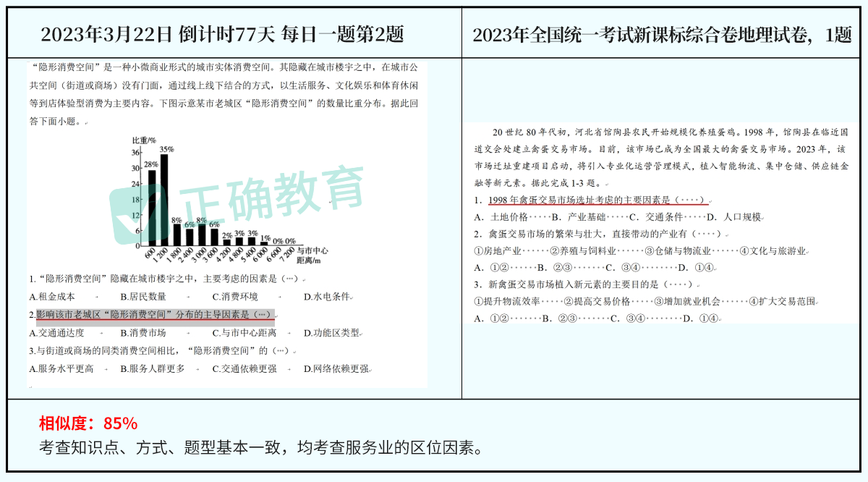Select option 'C.与市中心距离'
The width and height of the screenshot is (868, 482).
(x=244, y=333)
